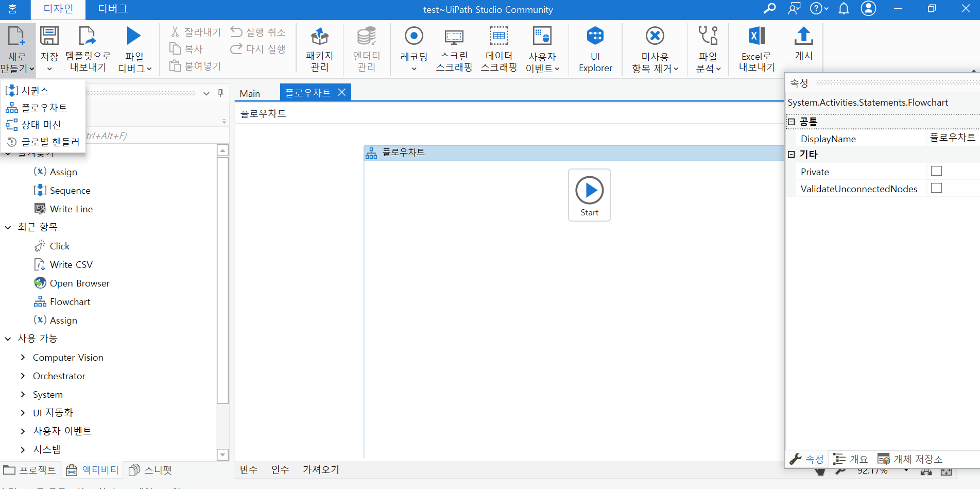Click 다시 실행 (Redo)
Screen dimensions: 980x489
tap(258, 49)
